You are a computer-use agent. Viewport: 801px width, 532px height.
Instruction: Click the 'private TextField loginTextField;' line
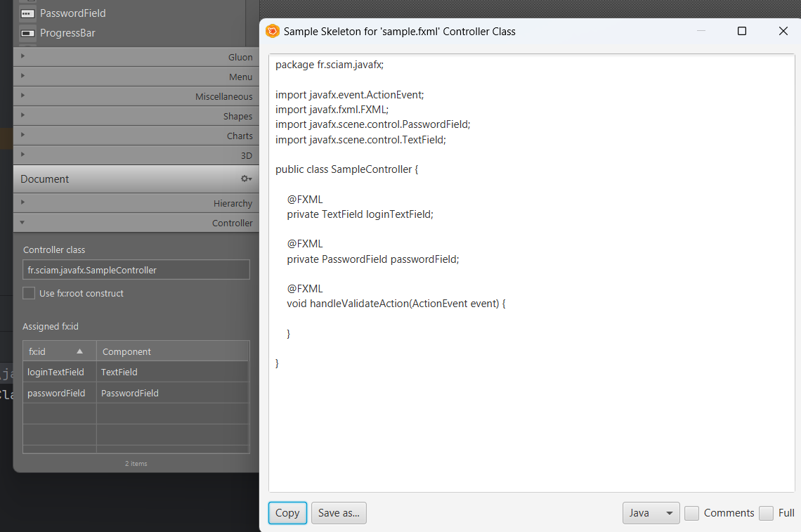[360, 214]
